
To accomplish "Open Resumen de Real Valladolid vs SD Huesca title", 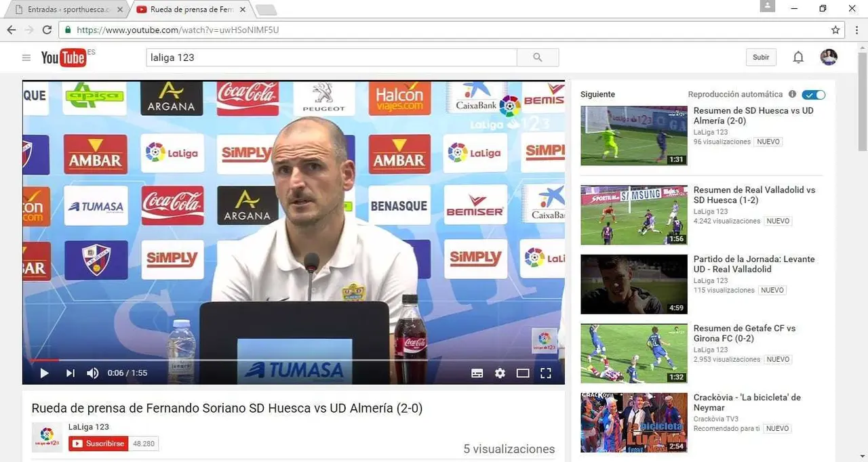I will click(754, 195).
